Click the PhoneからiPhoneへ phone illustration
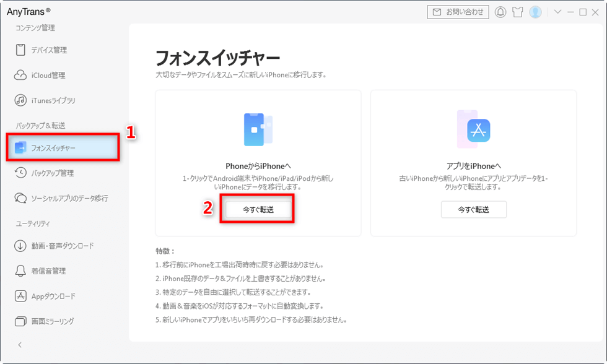 coord(258,129)
